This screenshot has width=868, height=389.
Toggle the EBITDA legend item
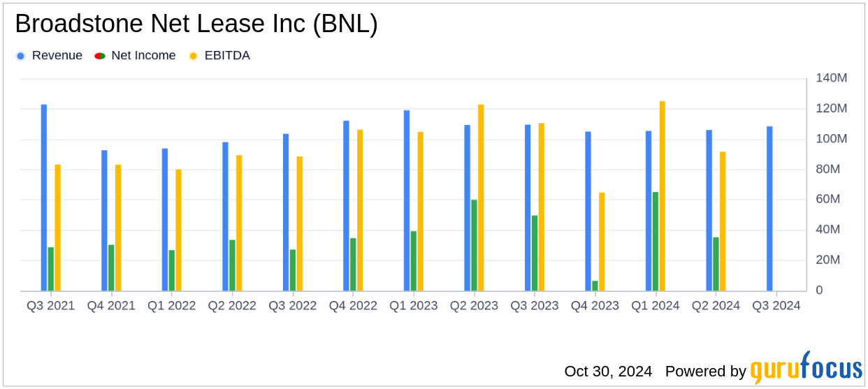(x=219, y=55)
